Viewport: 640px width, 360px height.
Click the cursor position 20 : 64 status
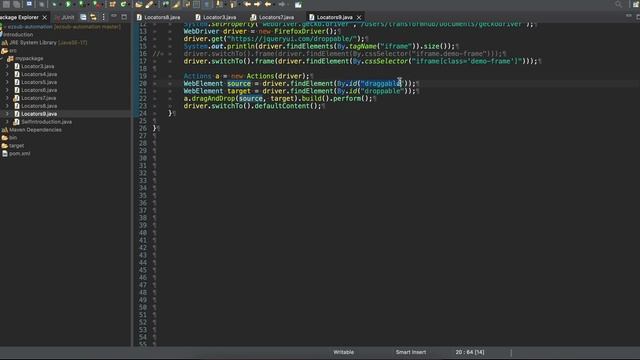[470, 352]
